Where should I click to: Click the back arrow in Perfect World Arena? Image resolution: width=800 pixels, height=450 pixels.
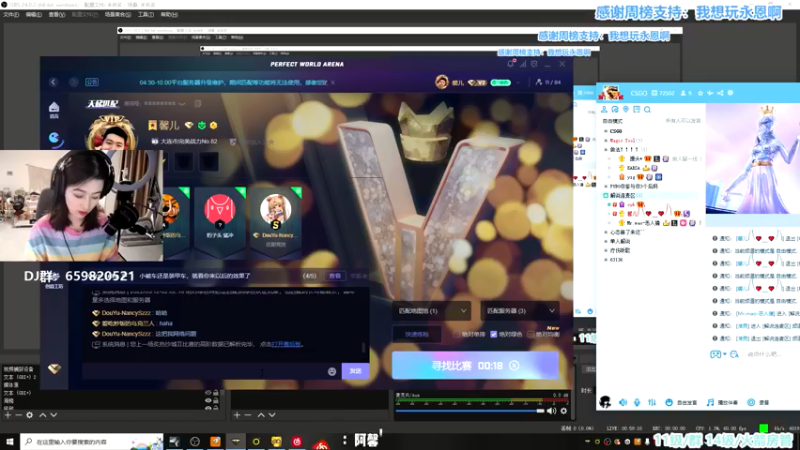[x=53, y=82]
